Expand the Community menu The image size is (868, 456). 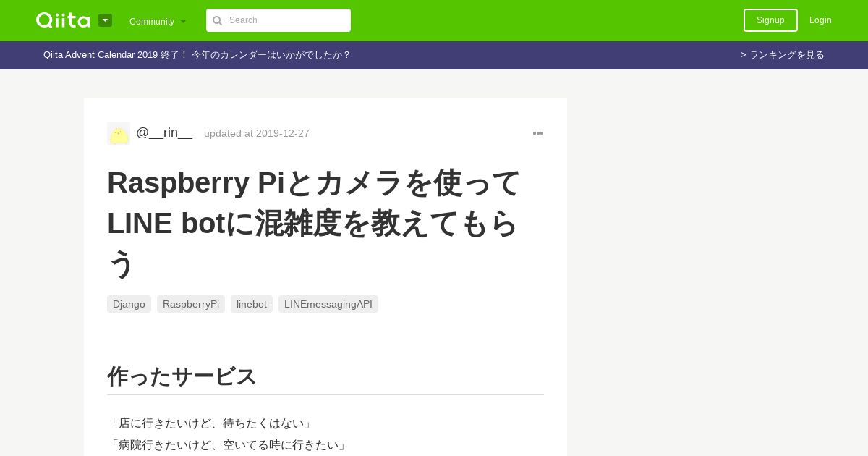click(x=158, y=22)
